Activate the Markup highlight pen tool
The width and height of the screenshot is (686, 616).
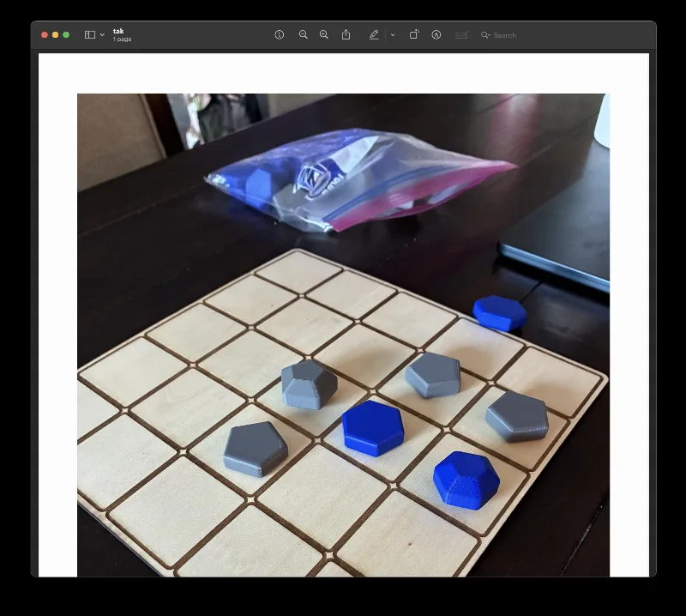[x=374, y=35]
